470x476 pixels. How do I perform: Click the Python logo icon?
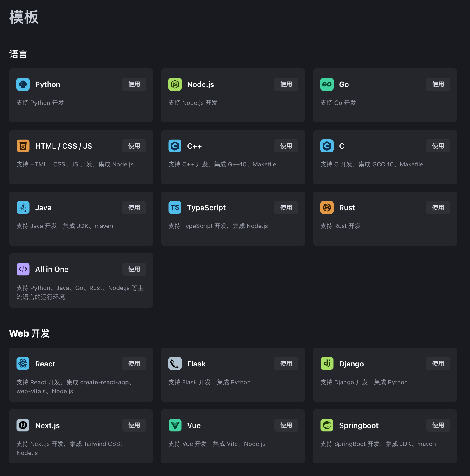pos(23,84)
